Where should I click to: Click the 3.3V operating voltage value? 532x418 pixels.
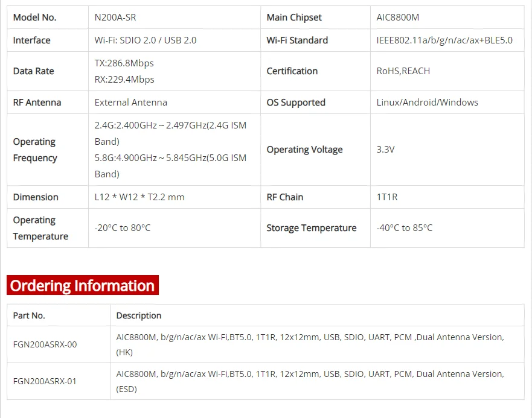pyautogui.click(x=385, y=150)
